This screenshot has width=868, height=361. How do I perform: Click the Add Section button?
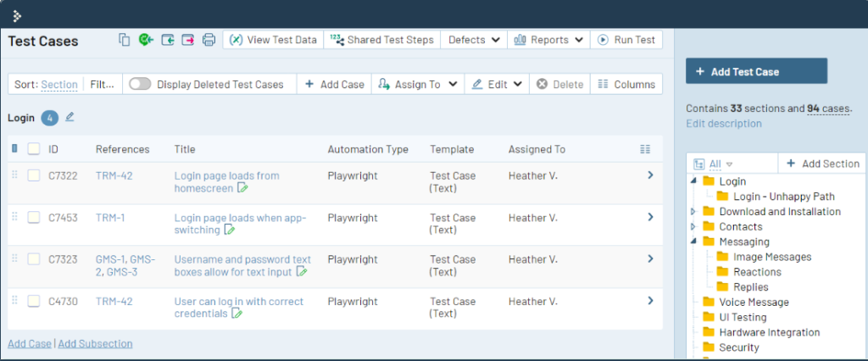click(x=822, y=164)
